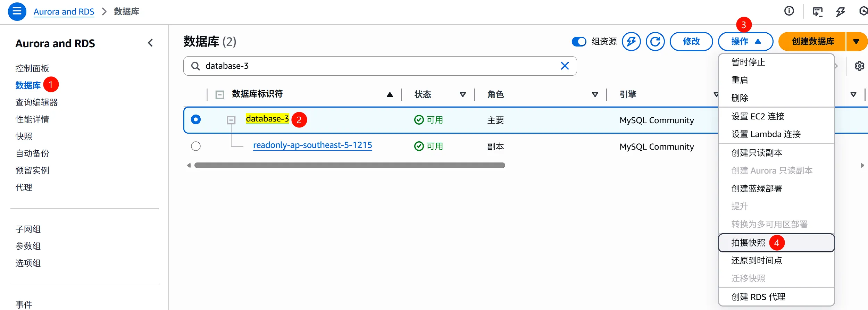Image resolution: width=868 pixels, height=310 pixels.
Task: Open the 创建数据库 split dropdown arrow
Action: pos(856,42)
